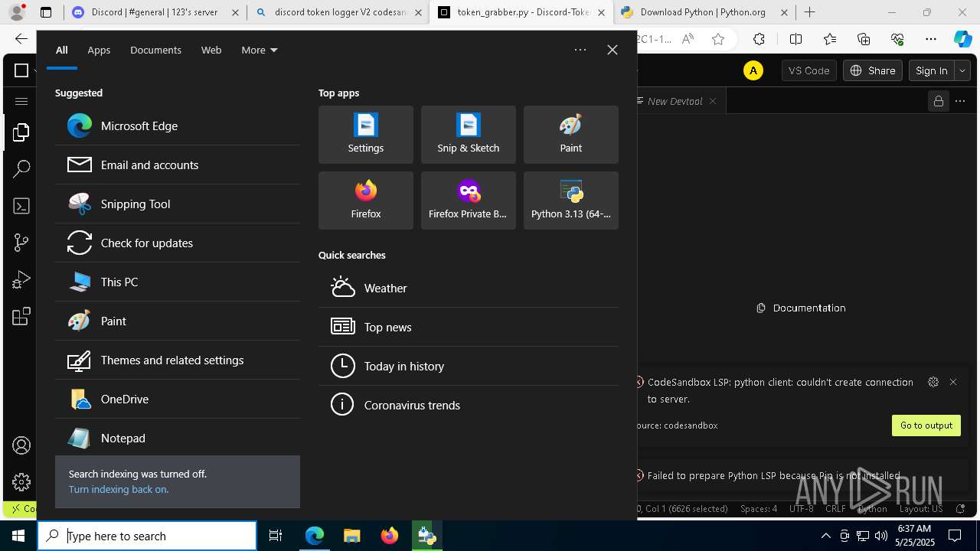The width and height of the screenshot is (980, 551).
Task: Open OneDrive from suggested list
Action: tap(178, 399)
